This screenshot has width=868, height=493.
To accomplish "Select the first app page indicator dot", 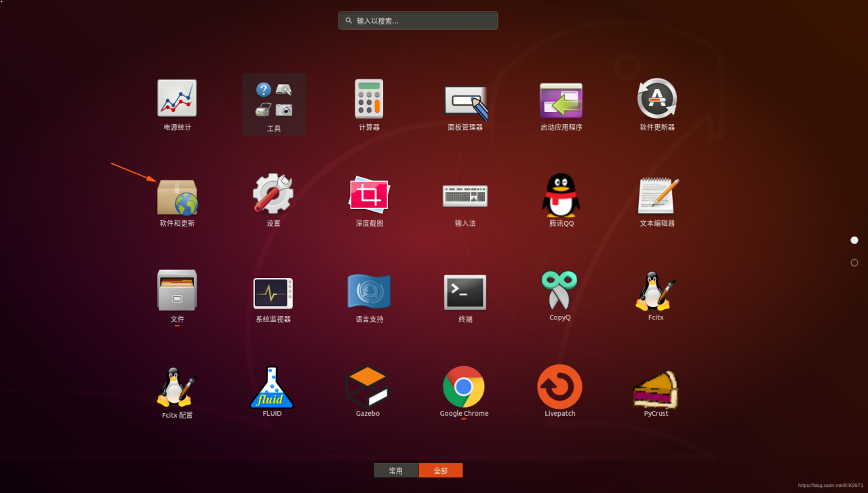I will coord(854,240).
